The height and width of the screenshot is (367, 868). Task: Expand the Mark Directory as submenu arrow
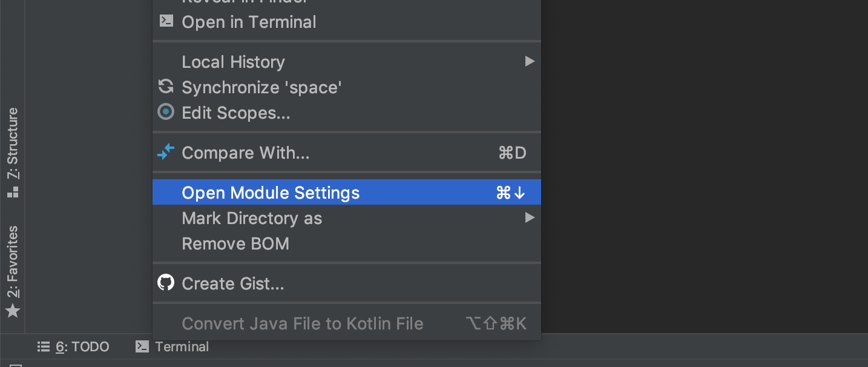point(530,217)
